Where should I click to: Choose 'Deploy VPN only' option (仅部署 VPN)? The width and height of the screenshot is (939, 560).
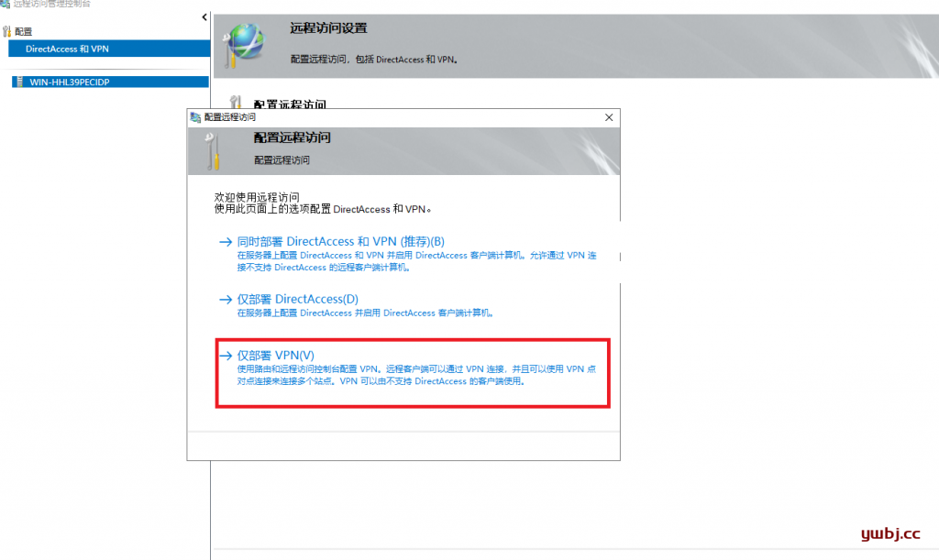[x=275, y=356]
